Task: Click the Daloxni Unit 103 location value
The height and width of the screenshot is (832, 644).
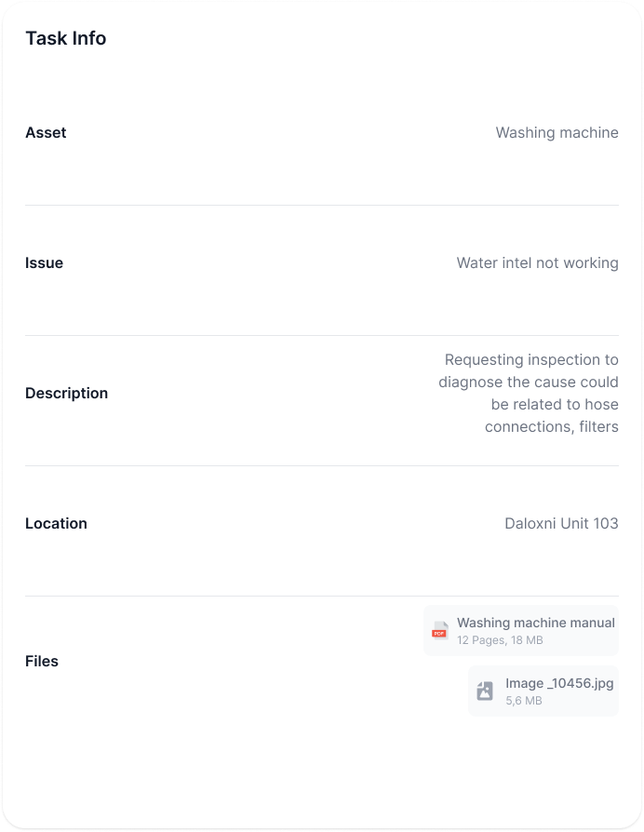Action: pyautogui.click(x=561, y=524)
